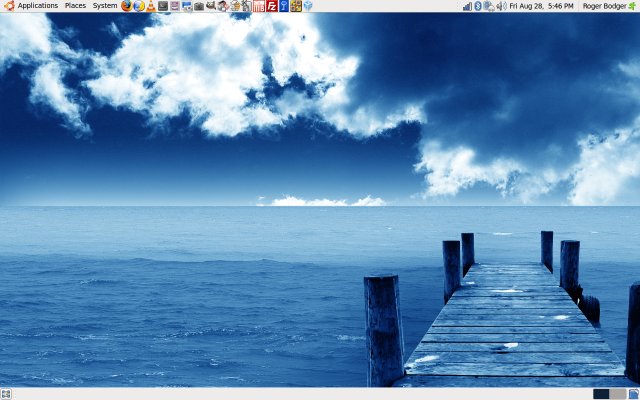Open the Roger Bodger user switcher
Screen dimensions: 640x400
click(603, 6)
